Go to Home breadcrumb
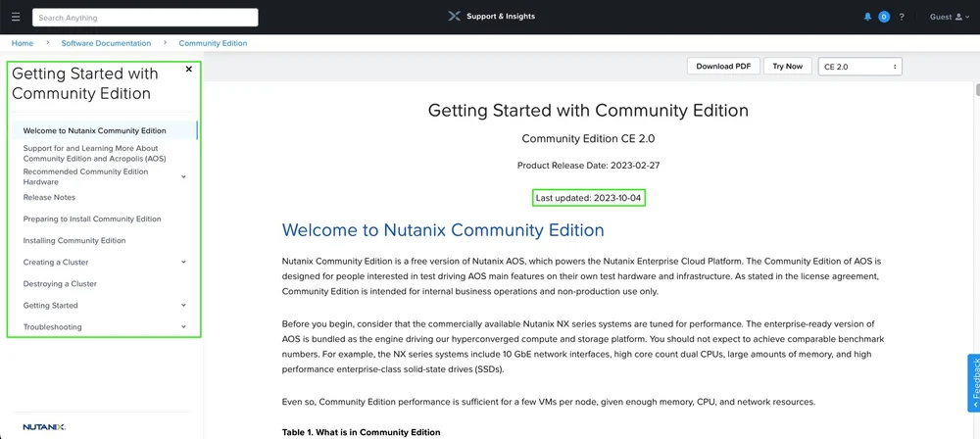The height and width of the screenshot is (439, 980). coord(23,43)
